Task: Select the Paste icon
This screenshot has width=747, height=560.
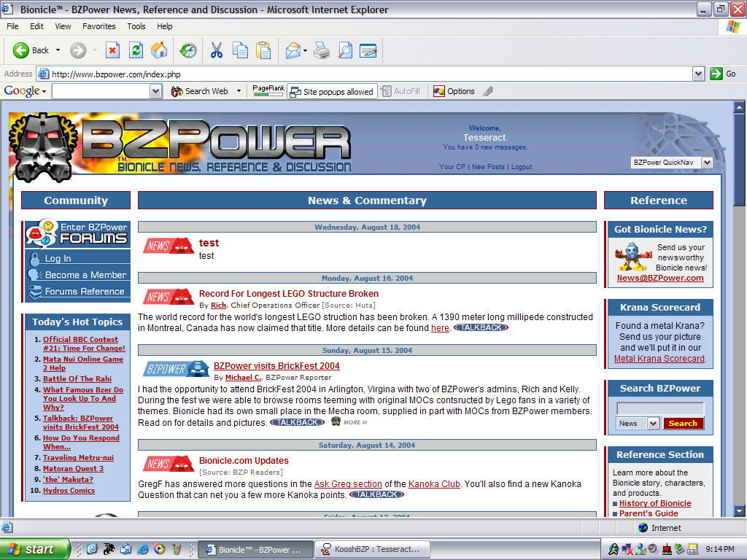Action: click(263, 50)
